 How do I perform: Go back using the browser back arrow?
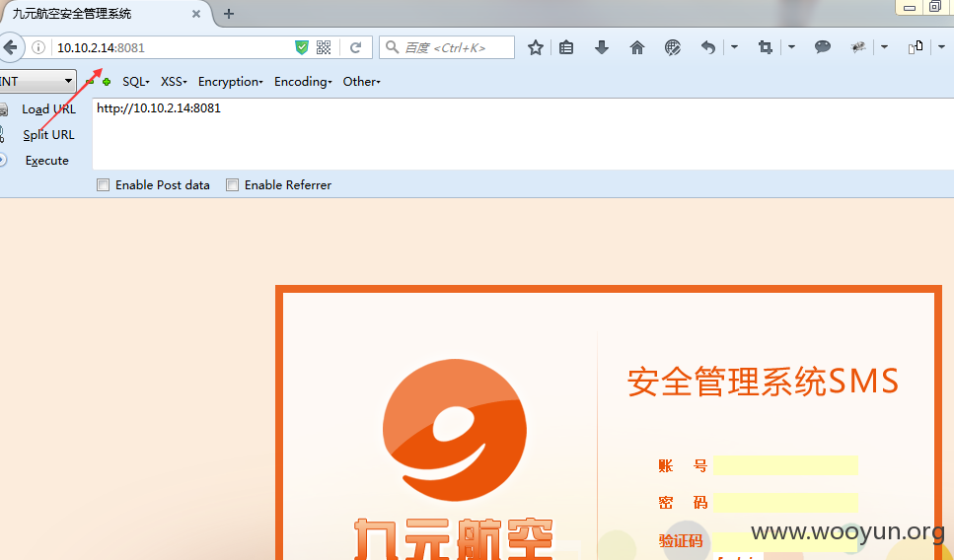coord(10,47)
